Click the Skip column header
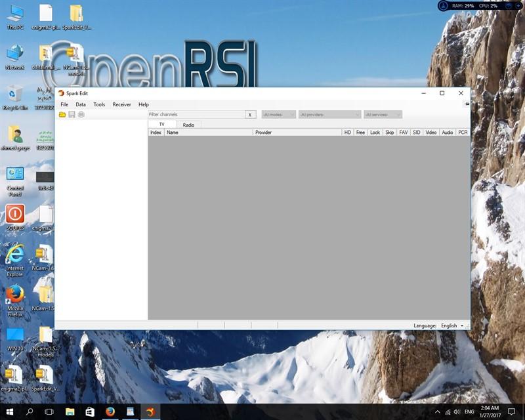Screen dimensions: 525x420 click(389, 133)
